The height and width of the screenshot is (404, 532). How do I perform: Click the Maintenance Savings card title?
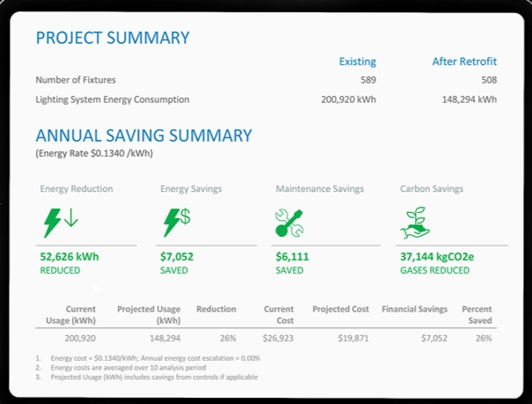pos(319,188)
